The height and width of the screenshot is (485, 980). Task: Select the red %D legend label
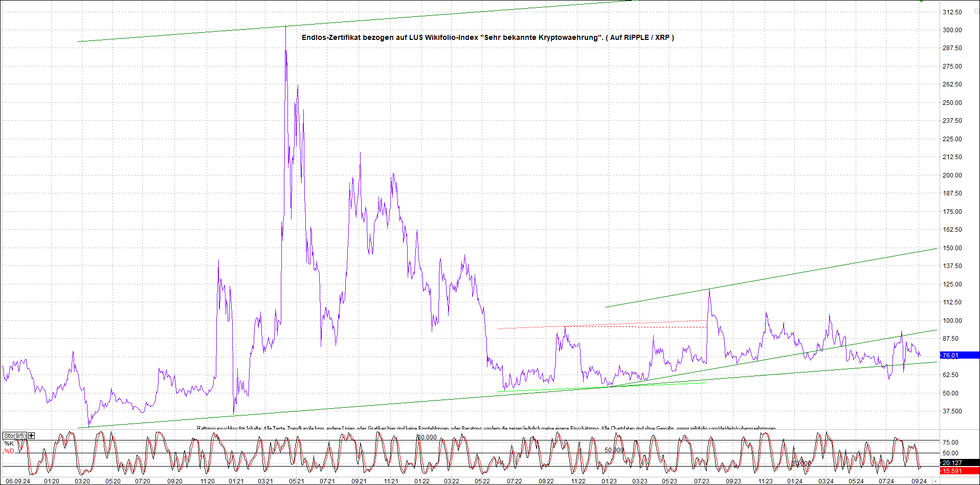(x=9, y=451)
